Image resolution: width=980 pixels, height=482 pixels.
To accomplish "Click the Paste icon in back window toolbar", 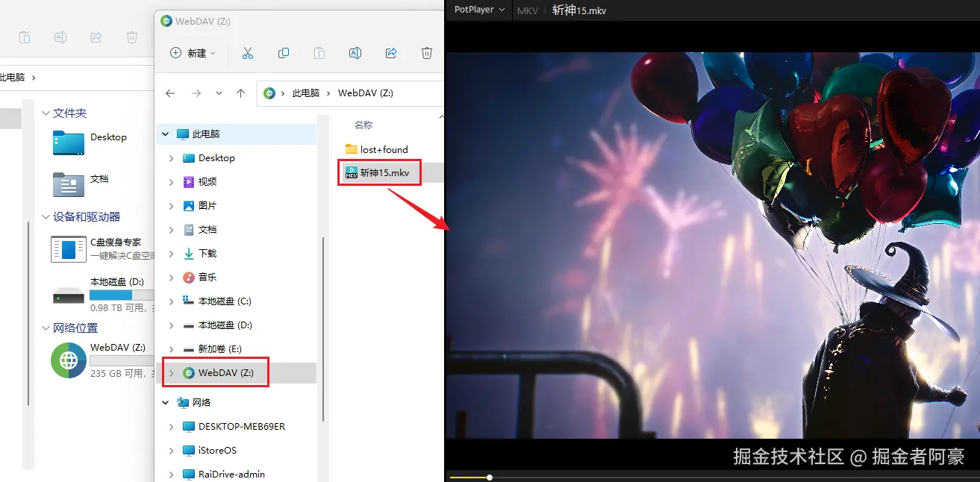I will coord(25,37).
